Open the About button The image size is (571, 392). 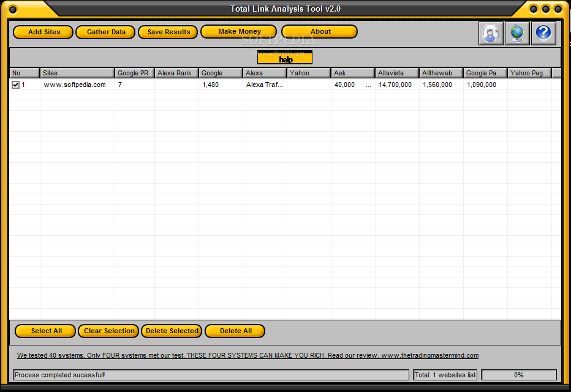pyautogui.click(x=320, y=31)
